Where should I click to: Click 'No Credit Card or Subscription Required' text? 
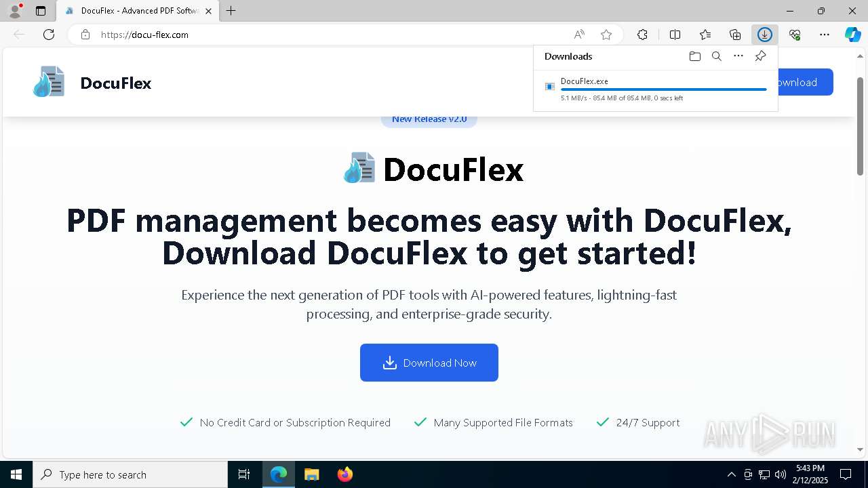coord(295,422)
